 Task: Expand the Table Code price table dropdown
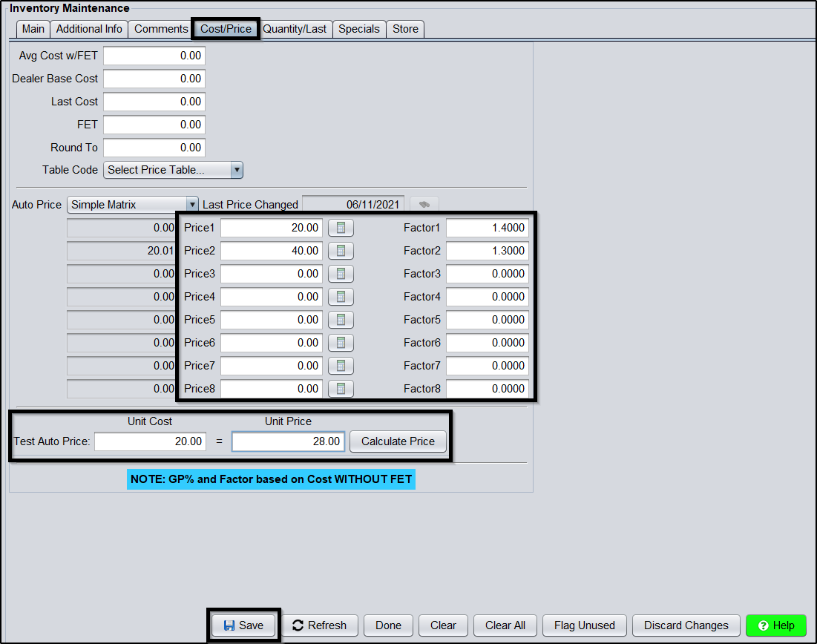coord(237,170)
